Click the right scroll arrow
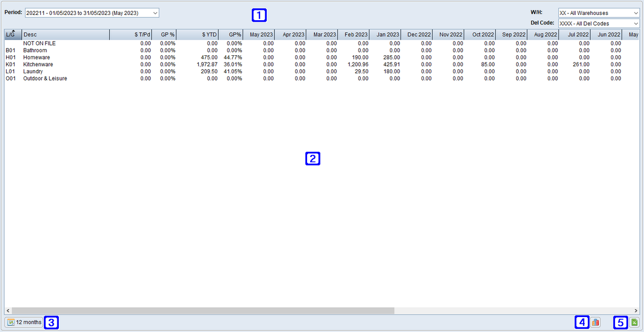The width and height of the screenshot is (644, 332). tap(636, 310)
